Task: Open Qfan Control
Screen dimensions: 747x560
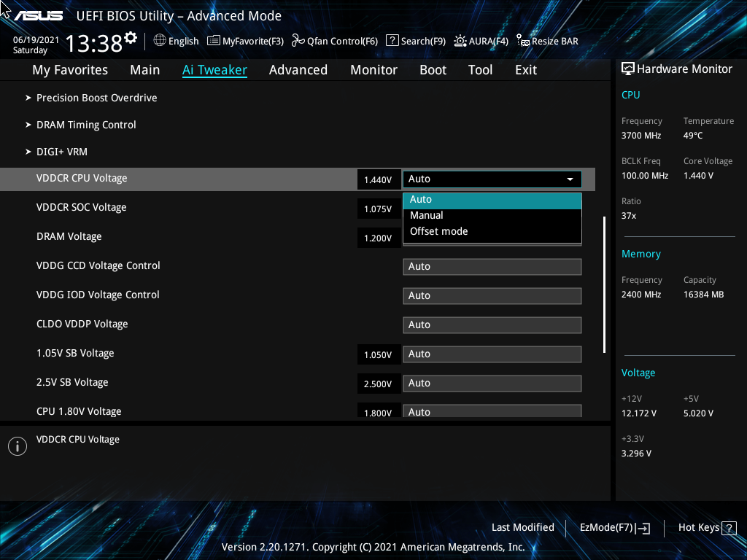Action: pyautogui.click(x=334, y=41)
